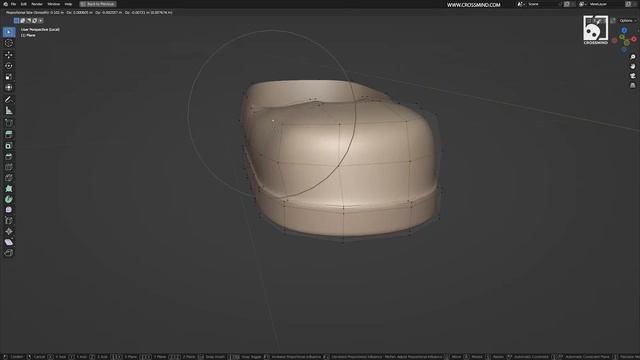The image size is (640, 360).
Task: Open the File menu
Action: [x=13, y=4]
